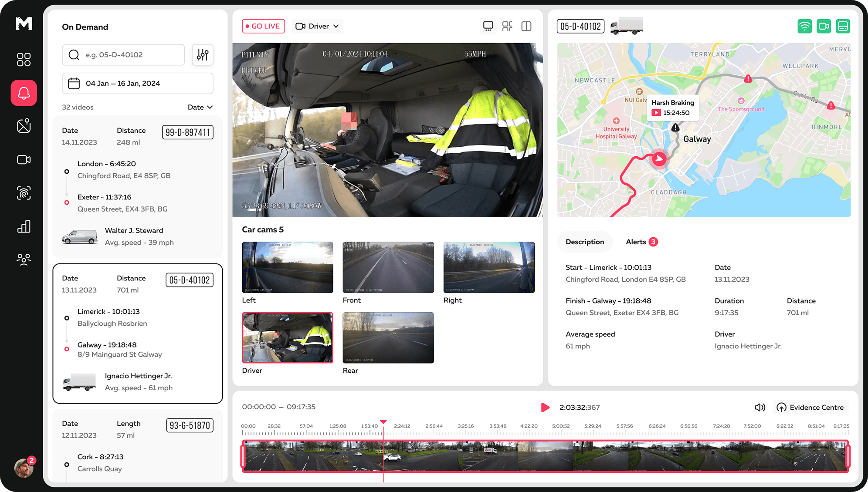The image size is (868, 492).
Task: Click the alerts bell sidebar icon
Action: 24,93
